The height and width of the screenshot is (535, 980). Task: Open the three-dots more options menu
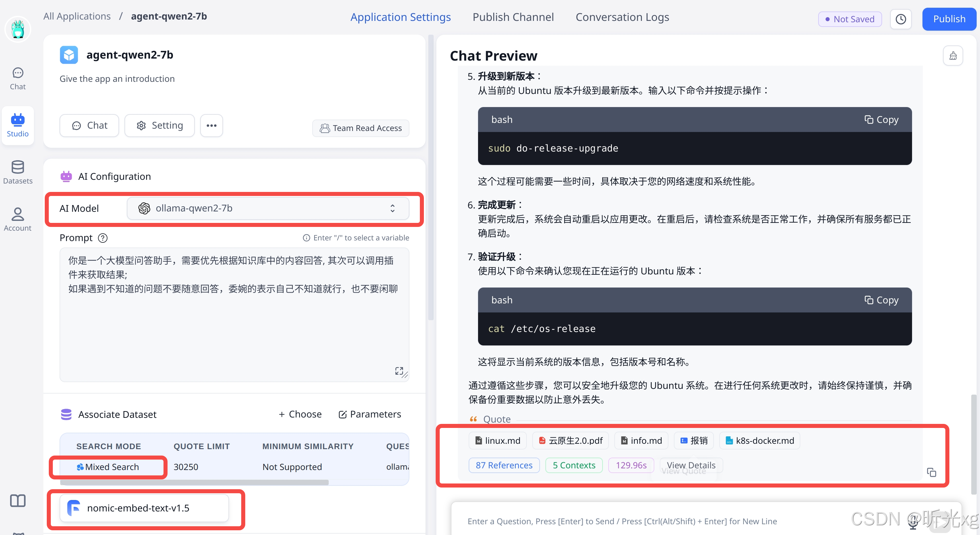coord(212,126)
